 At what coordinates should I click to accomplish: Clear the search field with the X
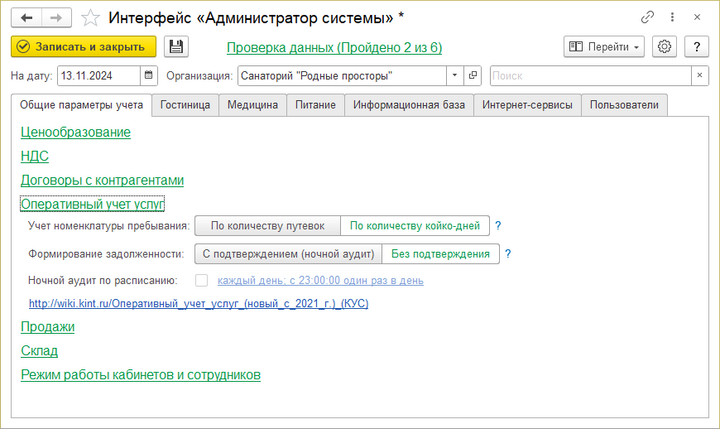[700, 75]
